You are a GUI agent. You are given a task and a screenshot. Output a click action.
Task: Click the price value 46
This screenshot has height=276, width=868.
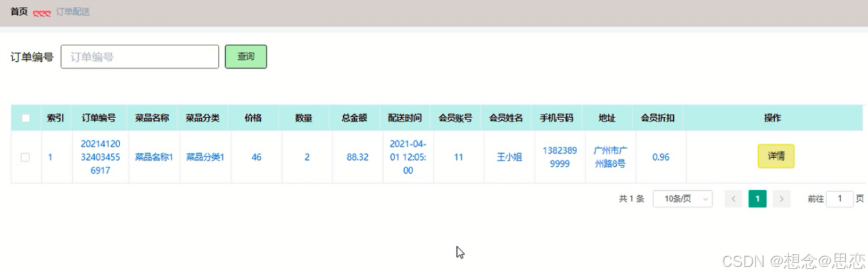point(257,157)
